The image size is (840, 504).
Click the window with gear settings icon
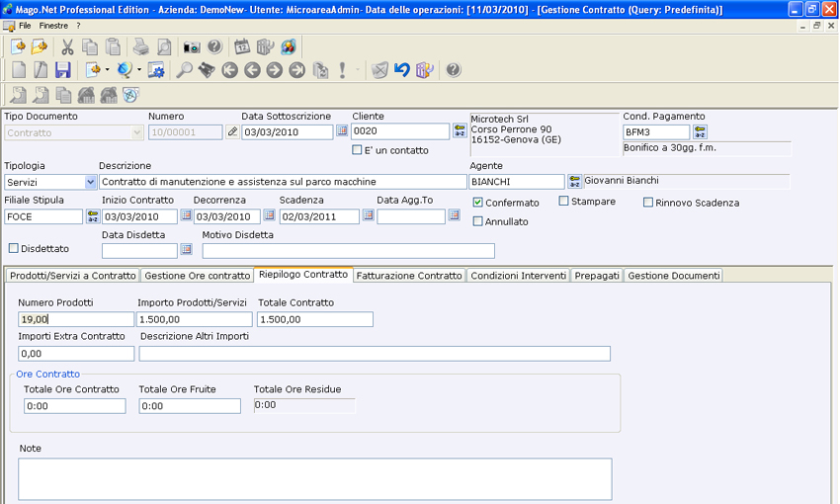tap(156, 69)
